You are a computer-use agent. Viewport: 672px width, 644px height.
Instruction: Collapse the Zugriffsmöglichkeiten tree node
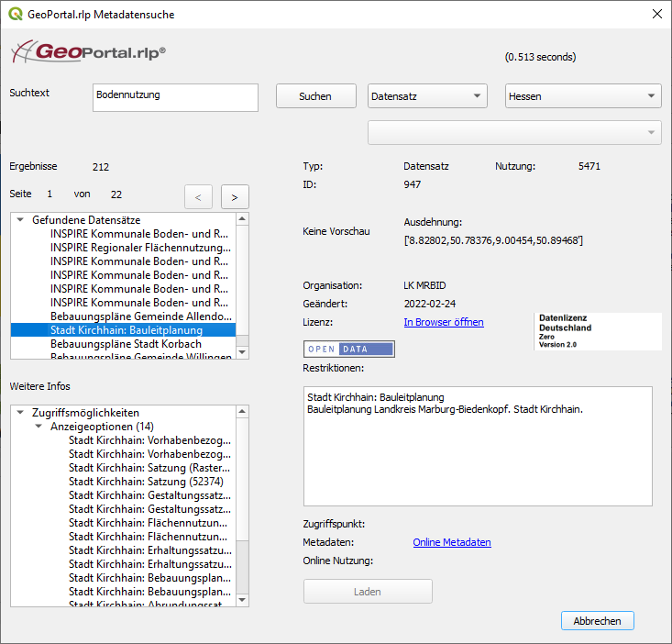click(x=20, y=412)
